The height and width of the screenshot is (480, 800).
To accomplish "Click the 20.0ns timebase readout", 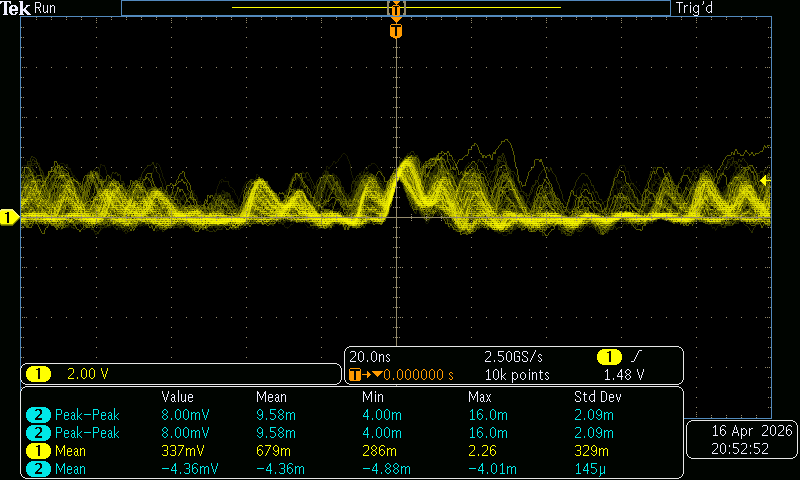I will click(370, 357).
